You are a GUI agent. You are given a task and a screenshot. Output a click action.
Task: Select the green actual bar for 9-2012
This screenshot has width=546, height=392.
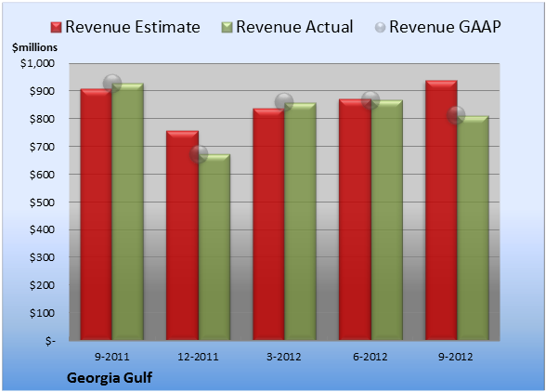[x=473, y=228]
